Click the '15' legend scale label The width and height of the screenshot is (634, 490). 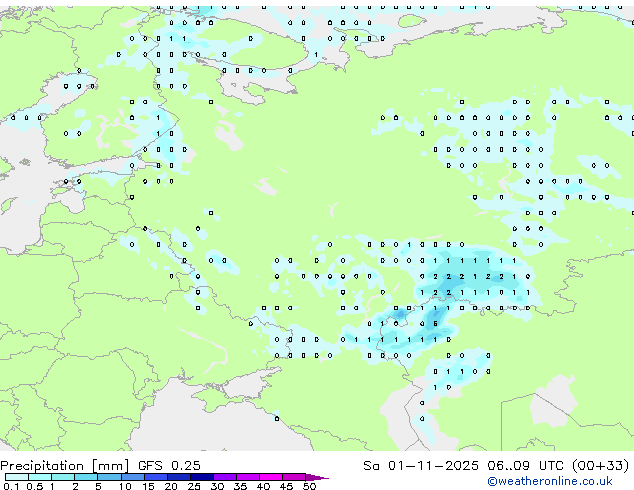[148, 486]
